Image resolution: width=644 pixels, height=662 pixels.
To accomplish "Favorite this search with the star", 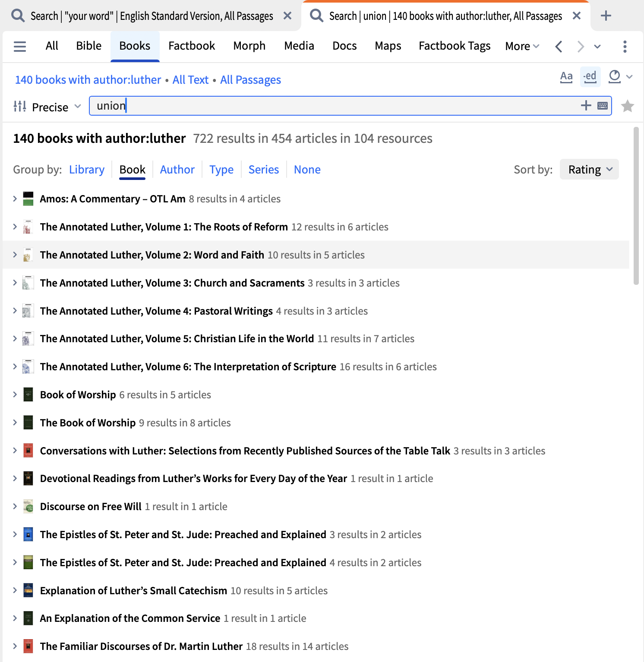I will pos(627,106).
